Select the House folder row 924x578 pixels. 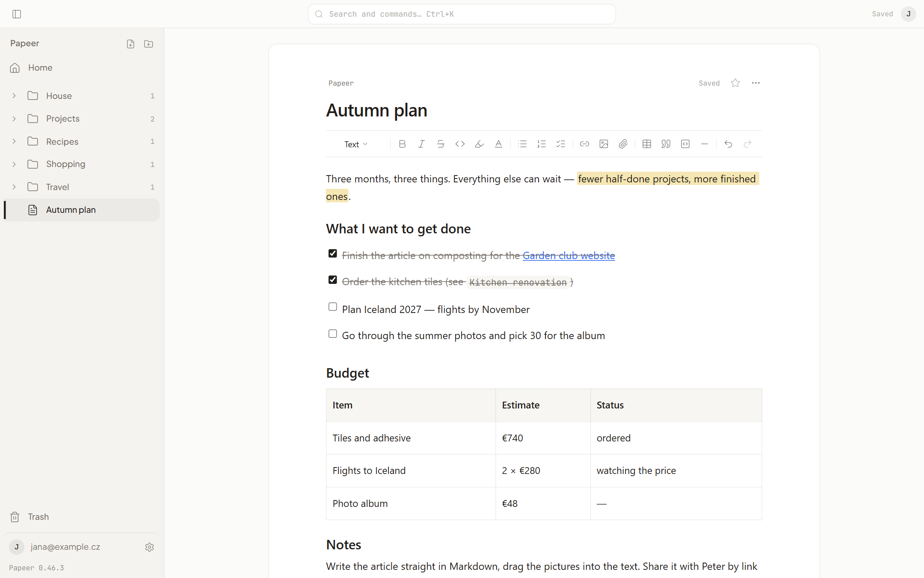point(81,96)
